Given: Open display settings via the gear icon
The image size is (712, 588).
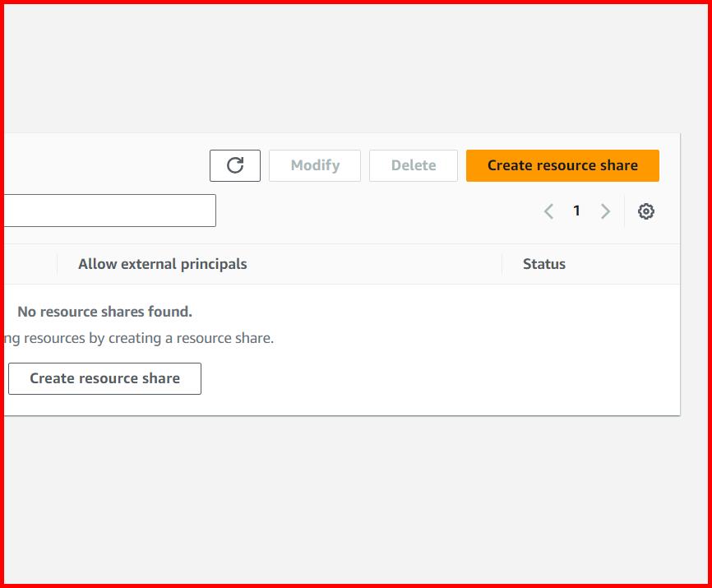Looking at the screenshot, I should point(646,211).
